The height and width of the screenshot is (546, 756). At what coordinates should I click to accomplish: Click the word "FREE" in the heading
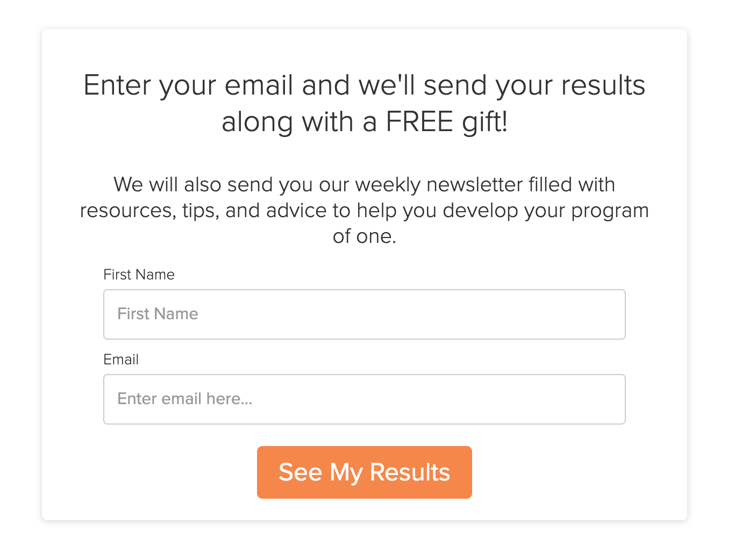[419, 121]
